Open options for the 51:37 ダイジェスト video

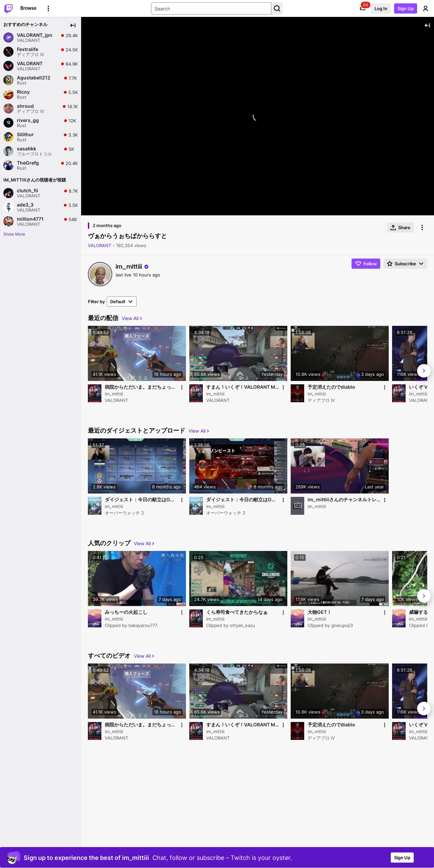click(182, 500)
